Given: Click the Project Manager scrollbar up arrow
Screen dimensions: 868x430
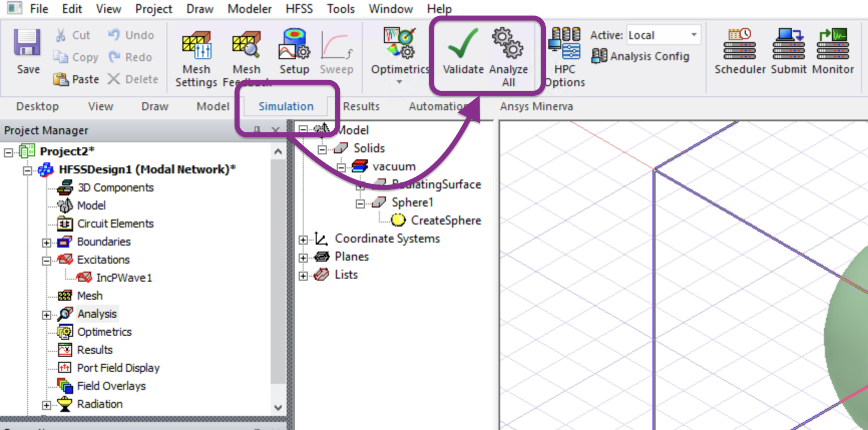Looking at the screenshot, I should point(278,151).
